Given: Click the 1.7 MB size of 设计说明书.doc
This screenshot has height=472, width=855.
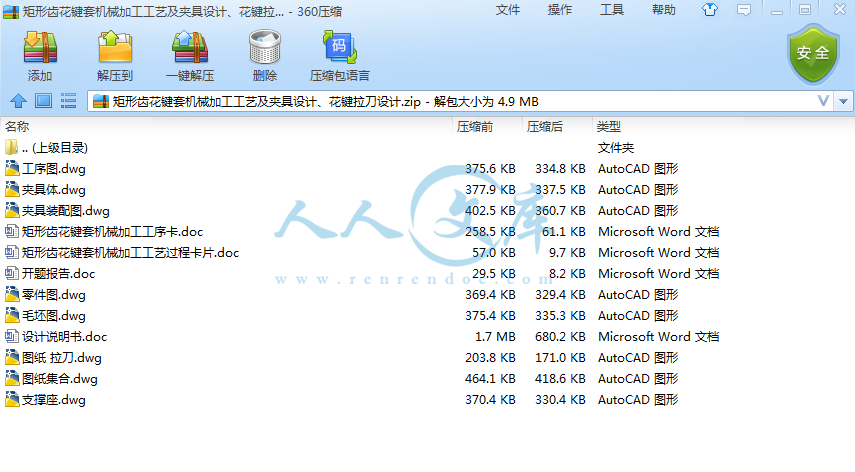Looking at the screenshot, I should tap(495, 337).
